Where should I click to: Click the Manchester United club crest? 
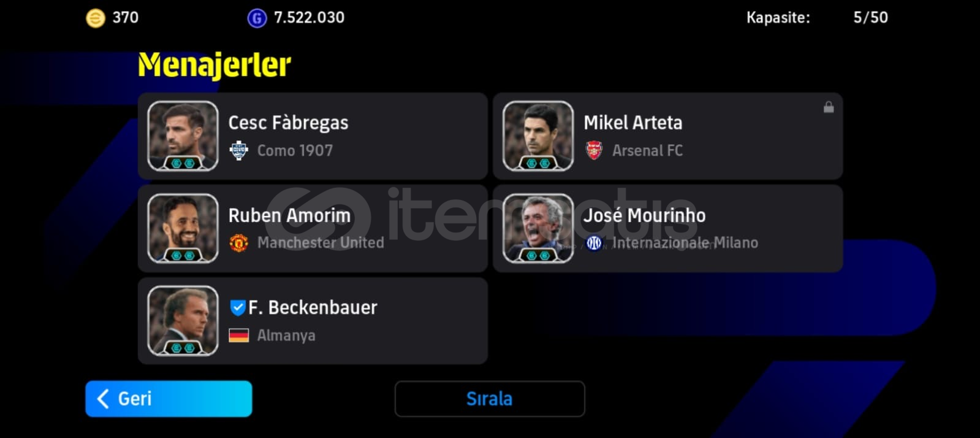coord(238,243)
